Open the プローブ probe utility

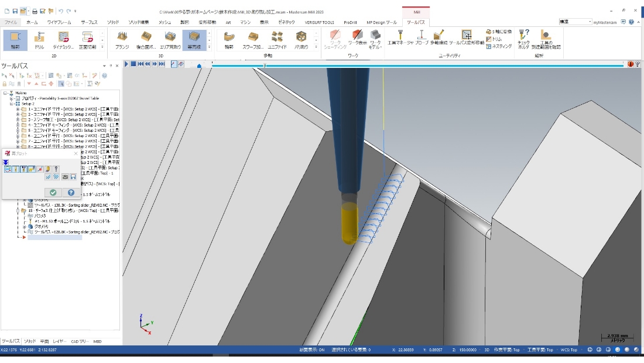click(x=422, y=37)
